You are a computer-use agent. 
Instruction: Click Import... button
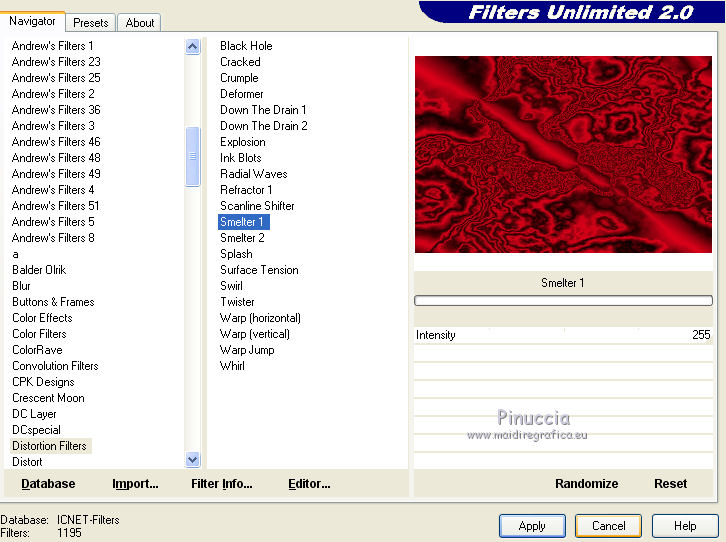pos(135,484)
